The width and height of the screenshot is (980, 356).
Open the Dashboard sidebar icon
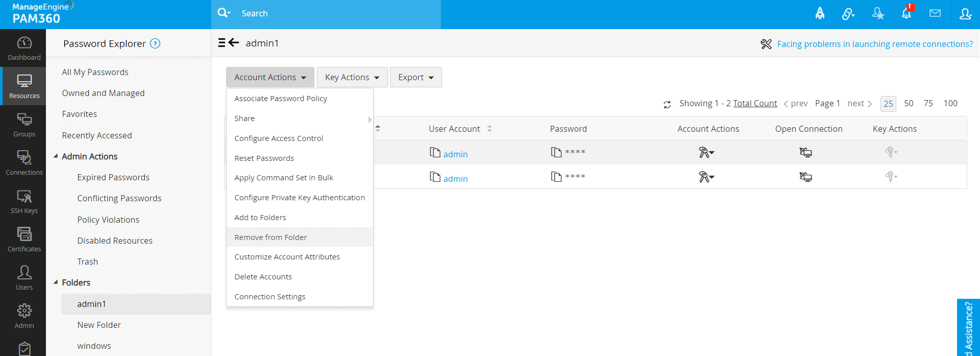[x=24, y=48]
